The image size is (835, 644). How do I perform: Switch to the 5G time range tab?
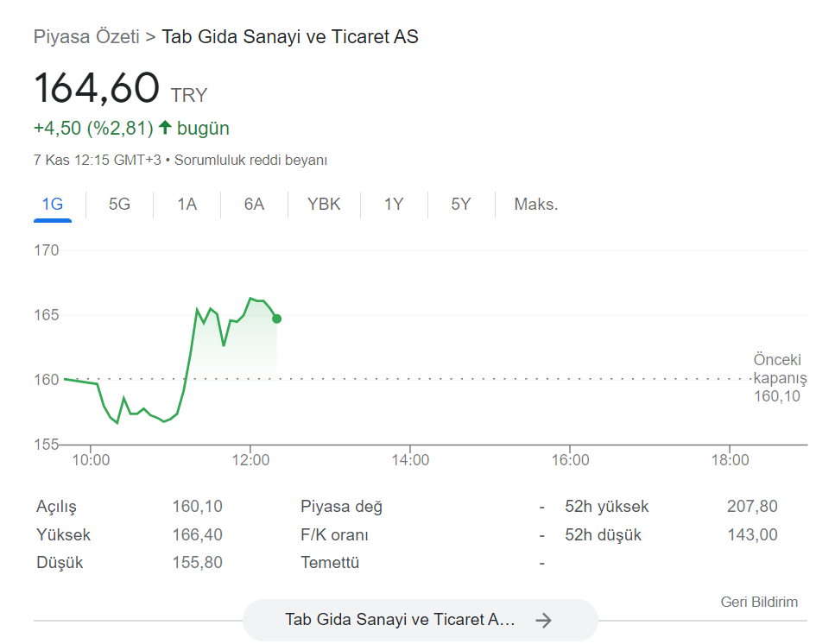click(x=119, y=205)
